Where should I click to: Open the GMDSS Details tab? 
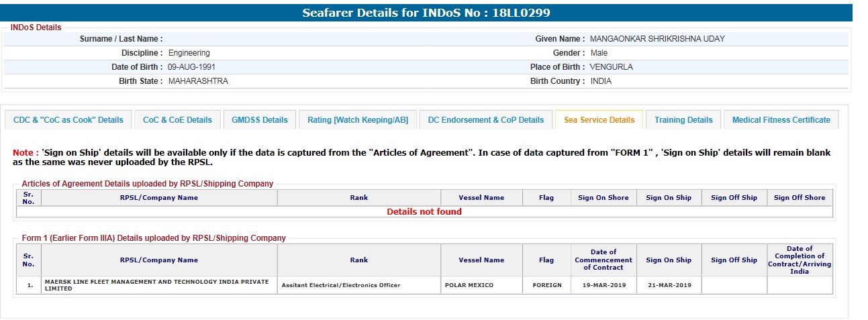(x=259, y=120)
